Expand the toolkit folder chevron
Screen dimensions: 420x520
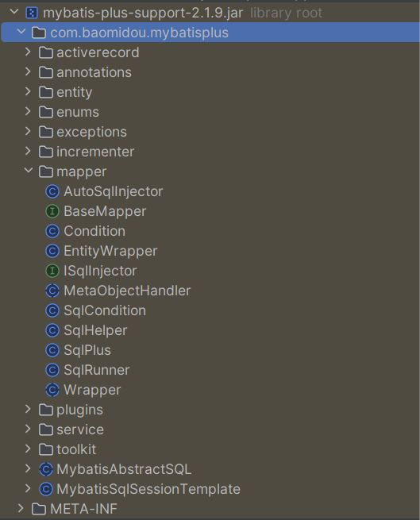pyautogui.click(x=29, y=449)
